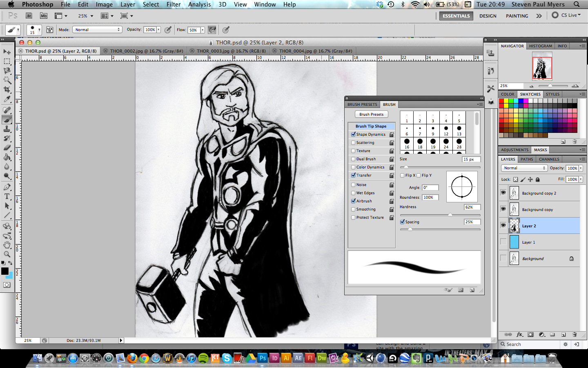Switch to the Channels tab
This screenshot has height=368, width=588.
tap(549, 159)
